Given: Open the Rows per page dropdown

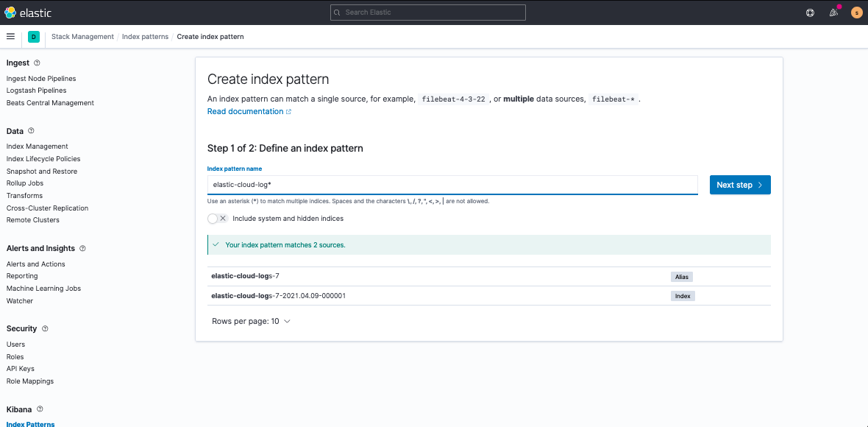Looking at the screenshot, I should 252,321.
